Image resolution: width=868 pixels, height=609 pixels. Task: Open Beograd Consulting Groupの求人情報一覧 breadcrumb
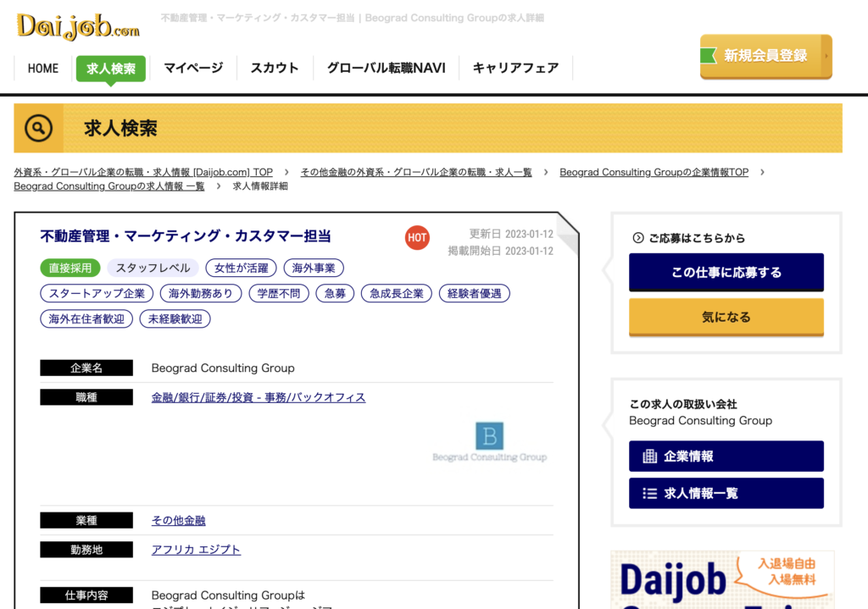pyautogui.click(x=109, y=185)
